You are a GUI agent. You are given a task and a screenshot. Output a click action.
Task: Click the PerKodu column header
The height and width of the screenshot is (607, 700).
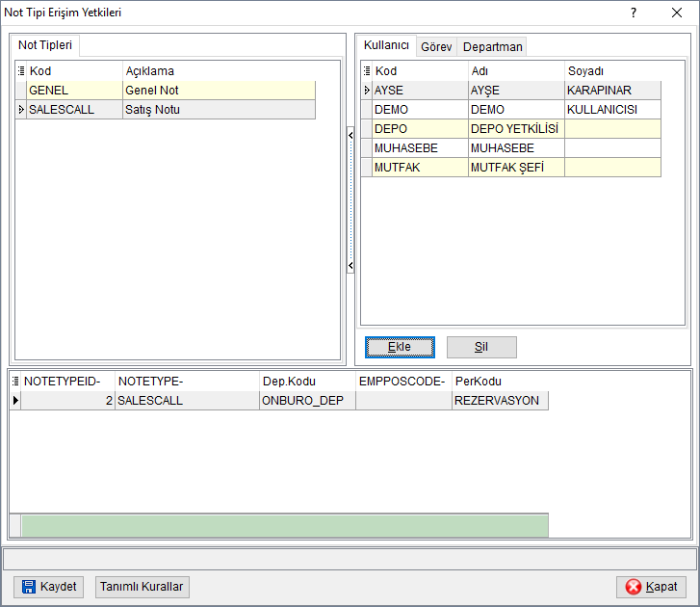[x=500, y=381]
